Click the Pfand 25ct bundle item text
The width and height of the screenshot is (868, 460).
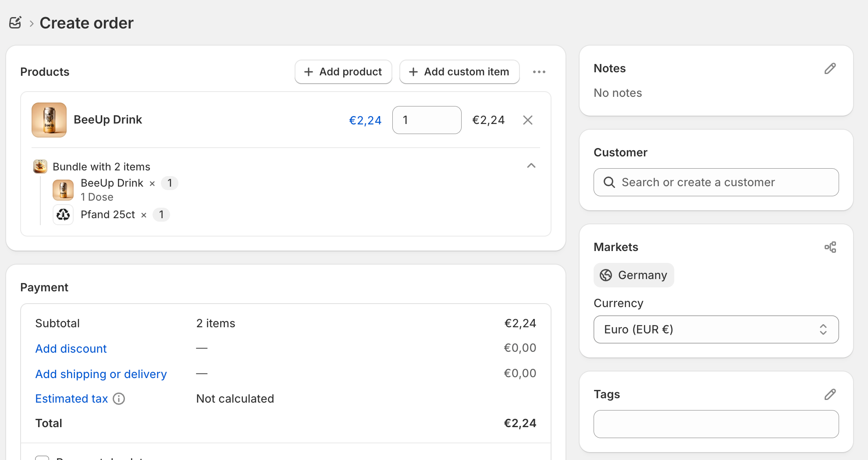108,215
